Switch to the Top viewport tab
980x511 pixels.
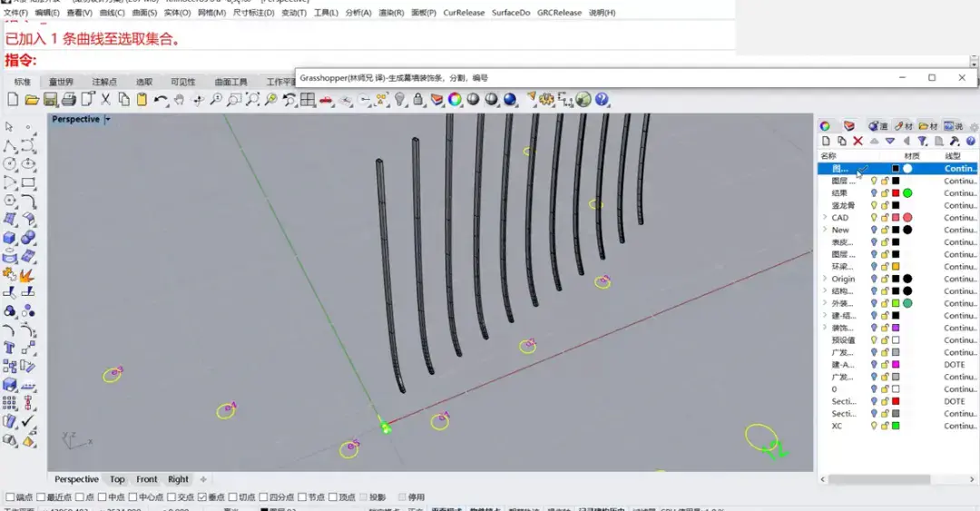117,479
